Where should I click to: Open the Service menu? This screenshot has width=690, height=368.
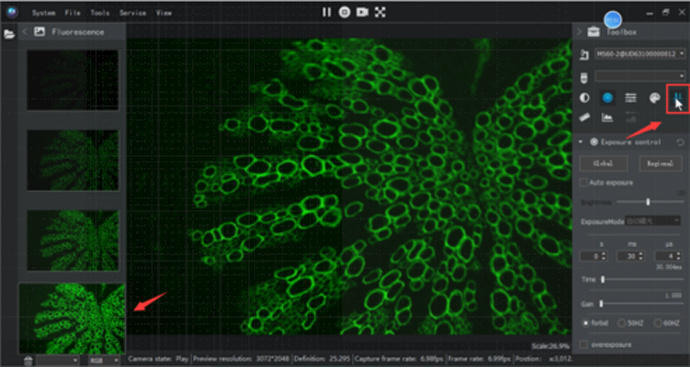[x=132, y=13]
